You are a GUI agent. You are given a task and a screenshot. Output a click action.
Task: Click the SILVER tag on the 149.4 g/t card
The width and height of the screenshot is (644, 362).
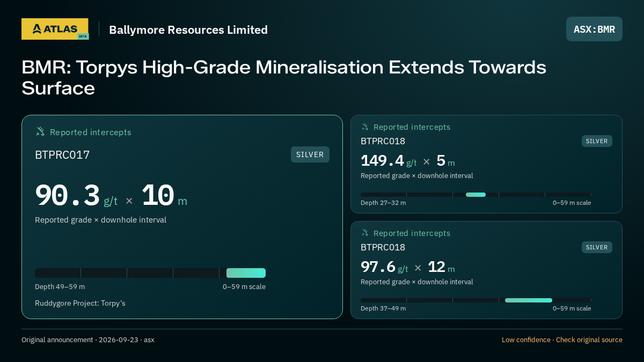(x=597, y=141)
